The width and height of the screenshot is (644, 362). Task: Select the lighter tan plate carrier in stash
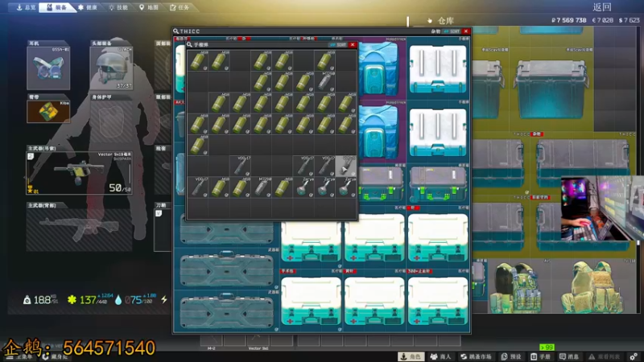595,286
